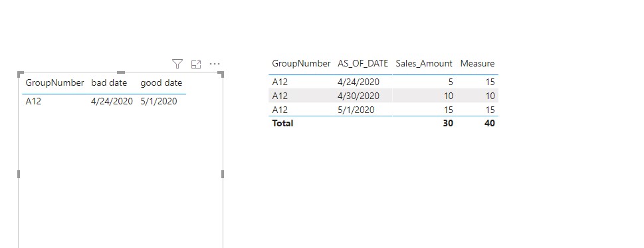644x248 pixels.
Task: Select Measure 10 in 4/30/2020 row
Action: point(490,96)
